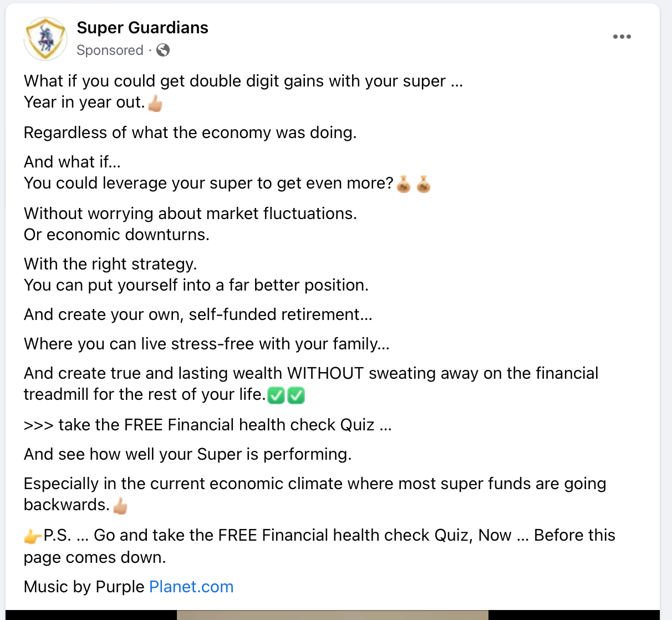Click thumbs up emoji after 'Year in year out'

[156, 103]
